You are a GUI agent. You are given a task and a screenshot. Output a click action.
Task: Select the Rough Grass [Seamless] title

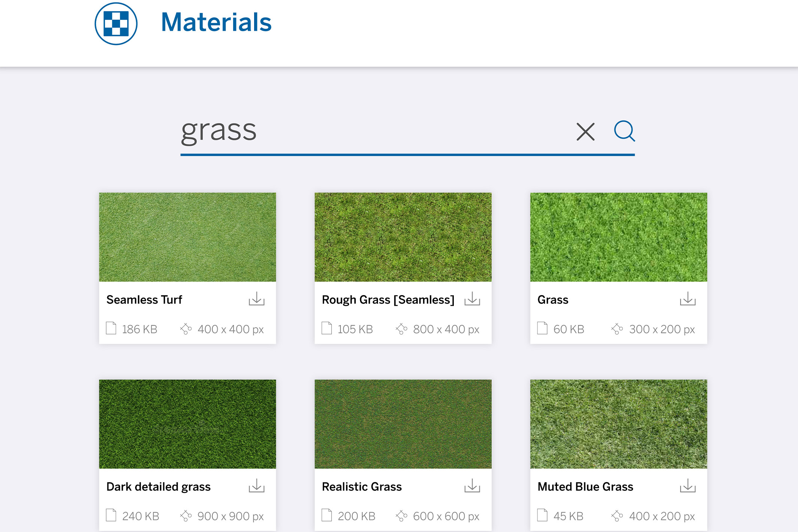pos(388,300)
